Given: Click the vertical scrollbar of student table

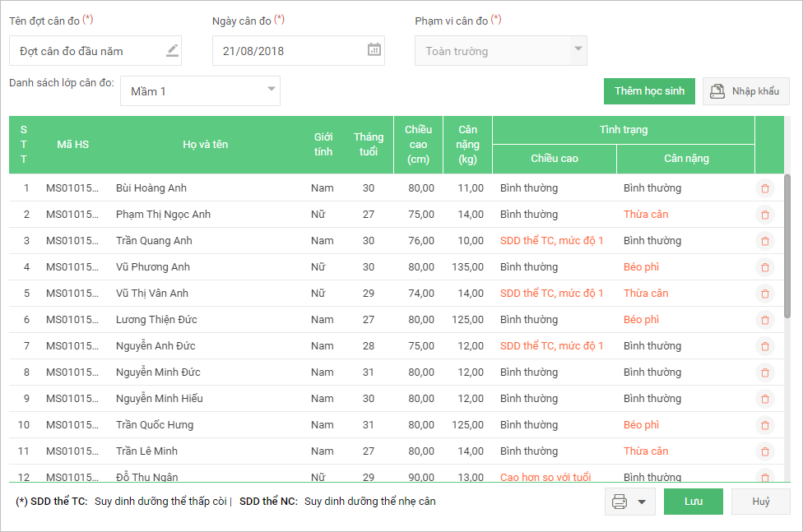Looking at the screenshot, I should (x=787, y=245).
